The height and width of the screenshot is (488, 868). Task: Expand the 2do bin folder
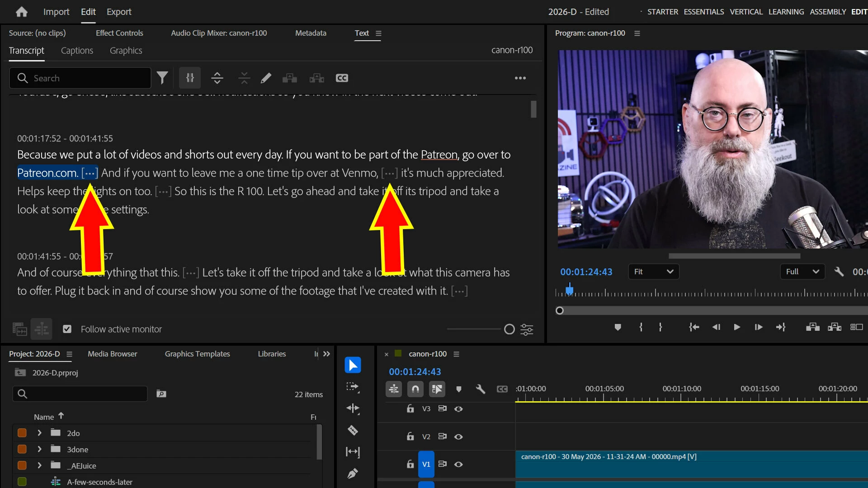(40, 433)
